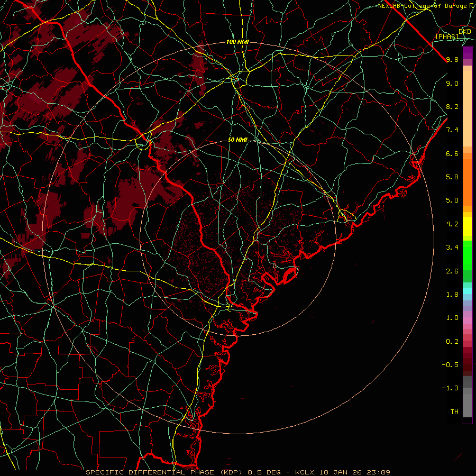This screenshot has height=476, width=476.
Task: Click the gray swatch beside the TH label
Action: click(x=467, y=407)
